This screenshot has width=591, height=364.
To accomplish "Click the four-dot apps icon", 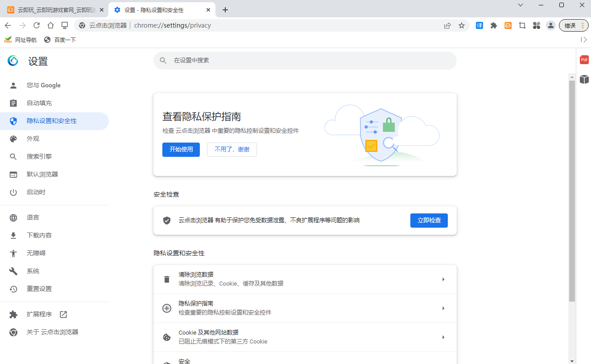I will click(x=536, y=25).
